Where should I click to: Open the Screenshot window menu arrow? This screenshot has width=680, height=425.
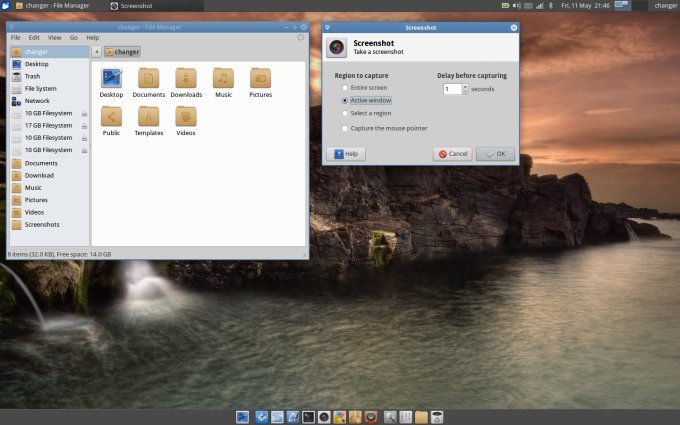tap(329, 28)
